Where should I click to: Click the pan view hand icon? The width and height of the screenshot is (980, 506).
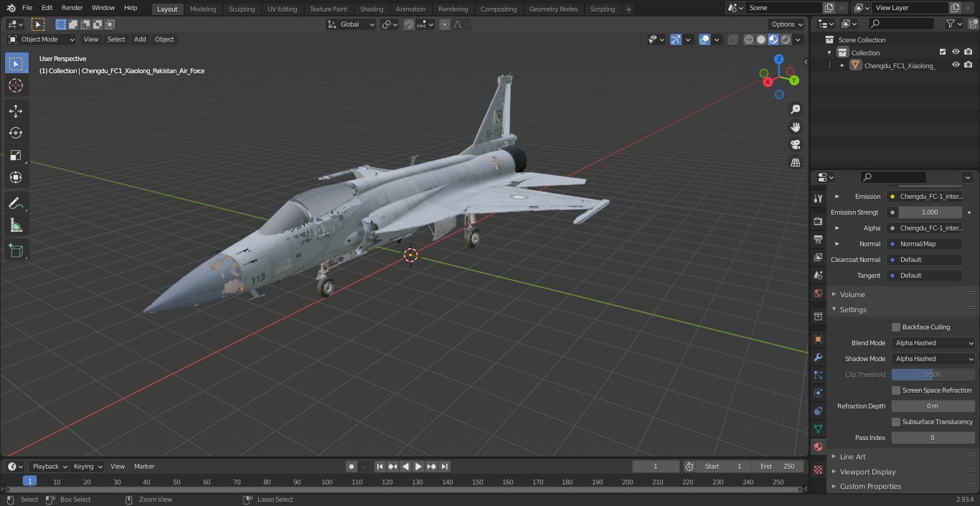click(x=796, y=127)
